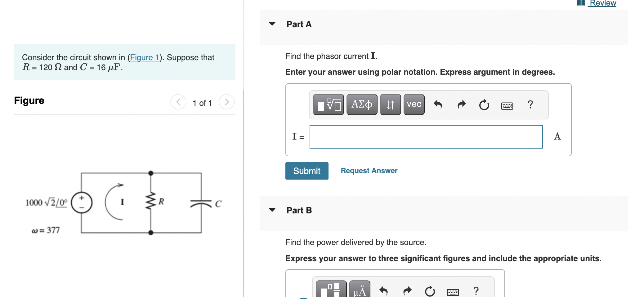Screen dimensions: 644x299
Task: Show the on-screen keyboard for Part A
Action: pos(506,106)
